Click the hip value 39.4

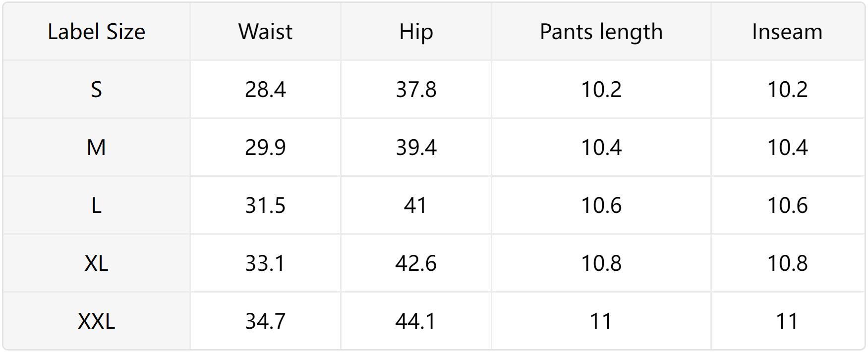pyautogui.click(x=416, y=148)
